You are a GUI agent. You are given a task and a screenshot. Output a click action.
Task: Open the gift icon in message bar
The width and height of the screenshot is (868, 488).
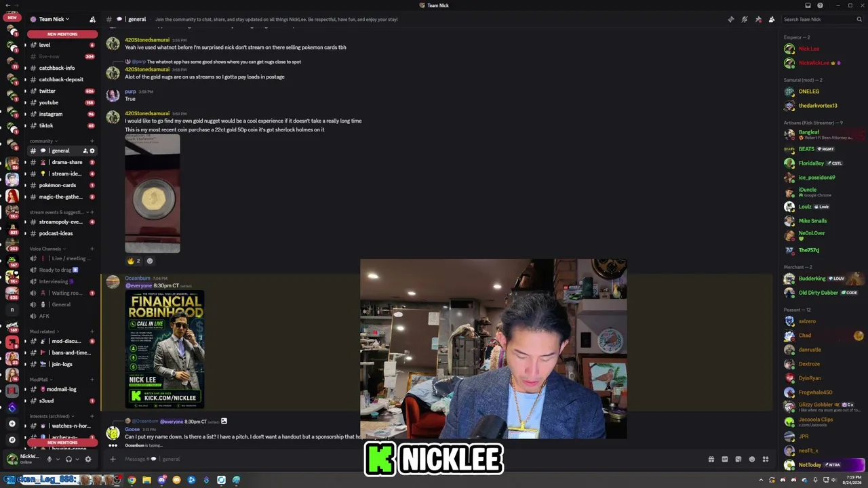pos(711,459)
